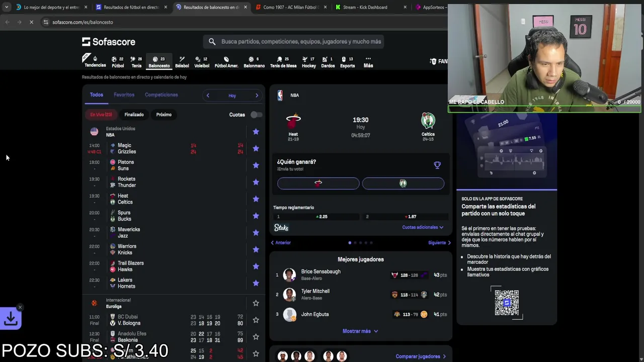Click the download icon overlay
The image size is (644, 362).
tap(11, 318)
